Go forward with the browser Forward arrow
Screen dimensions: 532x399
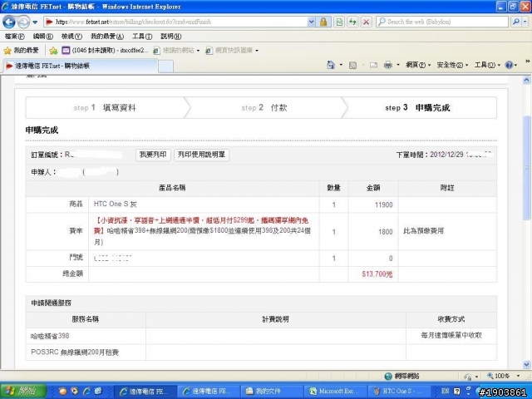(x=23, y=22)
